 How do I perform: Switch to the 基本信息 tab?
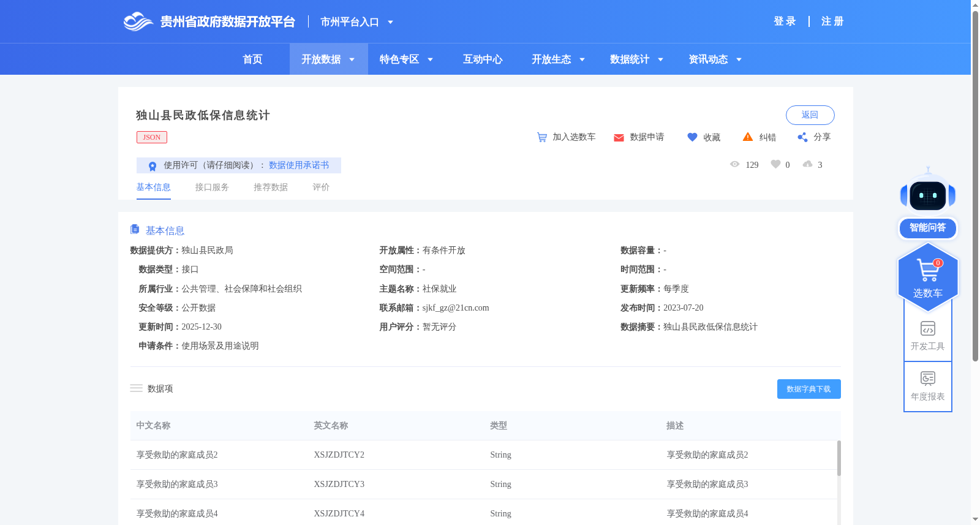(153, 187)
